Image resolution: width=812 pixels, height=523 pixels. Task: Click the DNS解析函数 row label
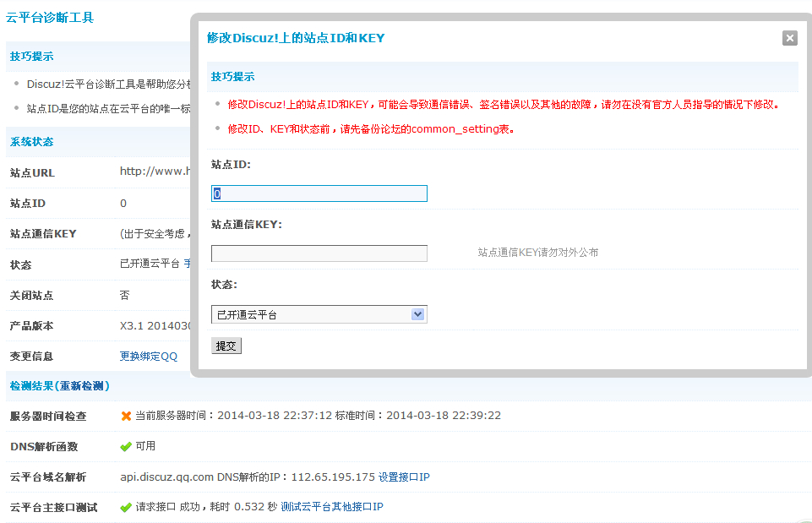click(x=44, y=447)
